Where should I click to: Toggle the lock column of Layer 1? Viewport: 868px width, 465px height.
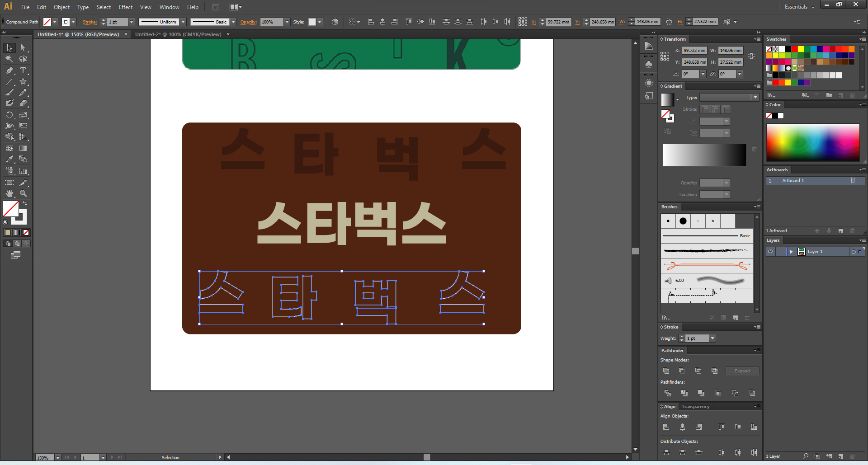780,252
